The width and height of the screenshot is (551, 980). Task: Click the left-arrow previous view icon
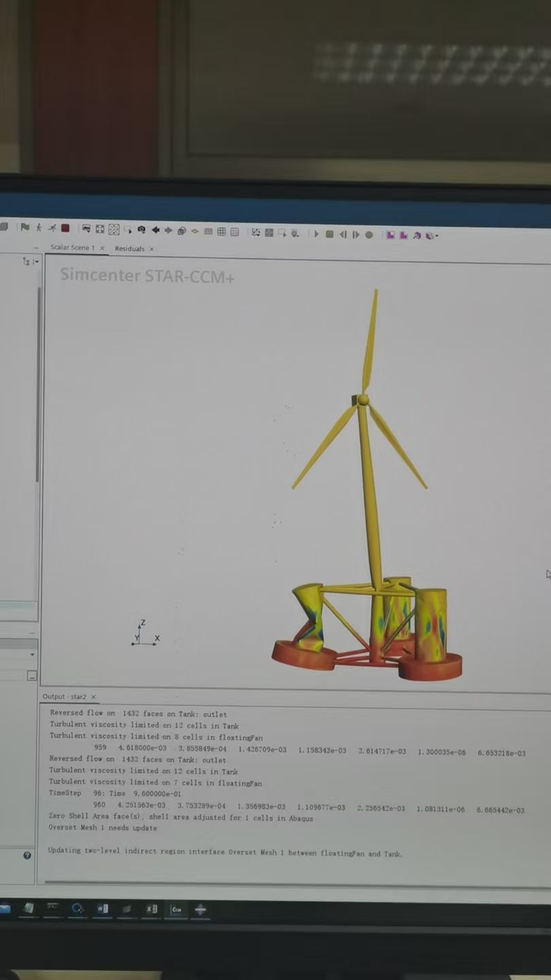pyautogui.click(x=156, y=231)
